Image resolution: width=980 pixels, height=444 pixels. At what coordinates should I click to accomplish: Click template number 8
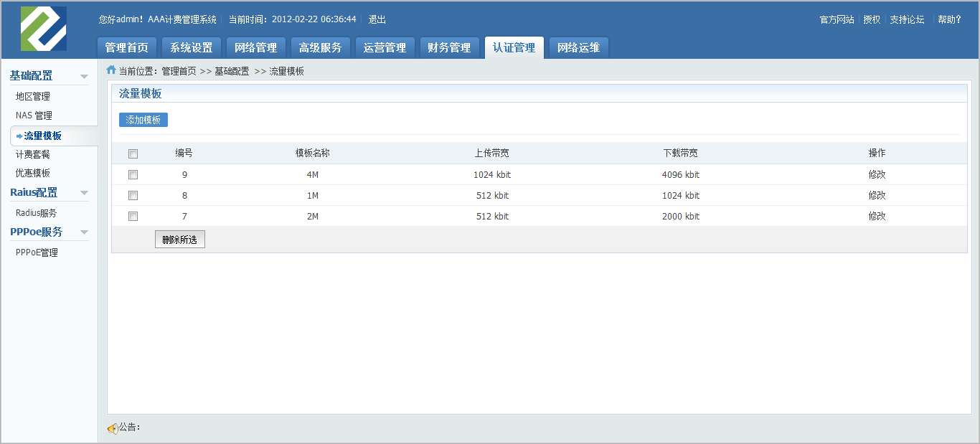coord(184,195)
